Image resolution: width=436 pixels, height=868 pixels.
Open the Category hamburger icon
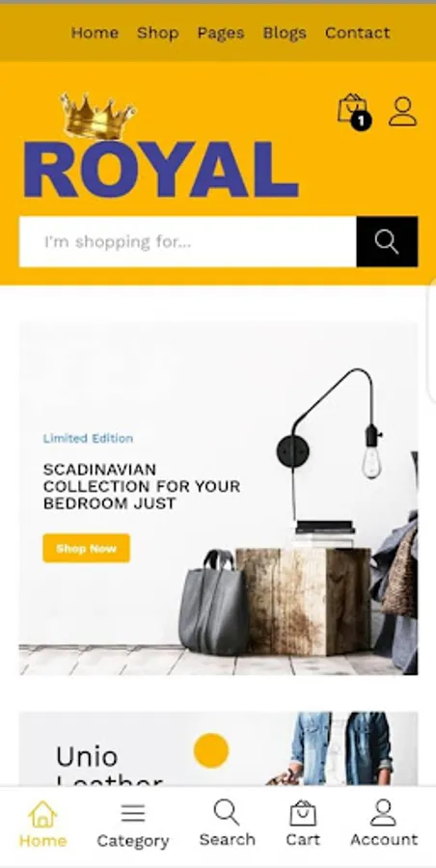point(133,813)
